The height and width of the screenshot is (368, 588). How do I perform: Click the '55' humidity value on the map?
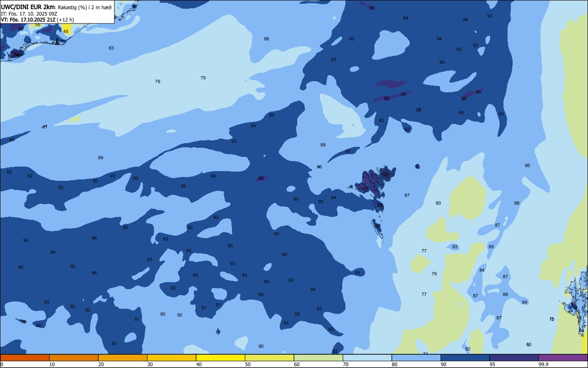click(38, 24)
